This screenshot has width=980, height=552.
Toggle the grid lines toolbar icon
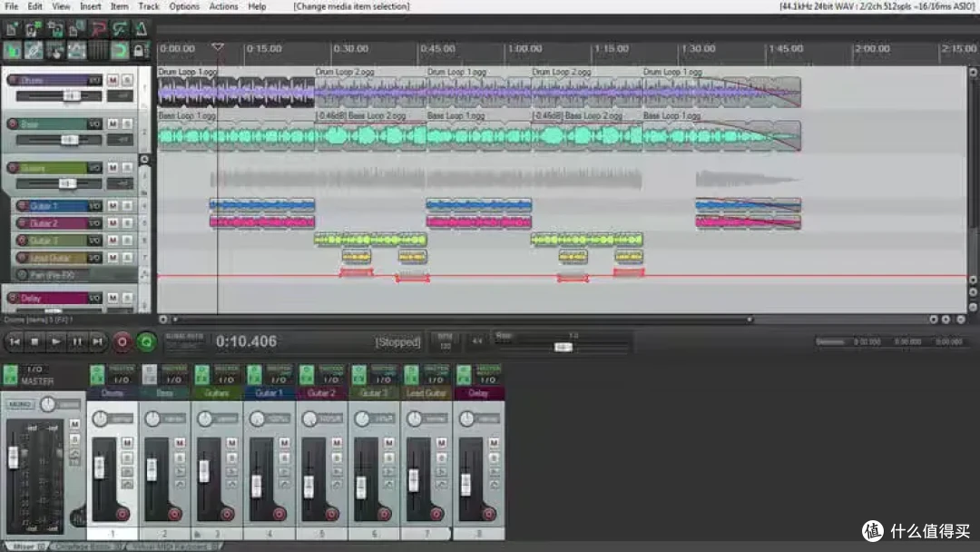coord(97,50)
